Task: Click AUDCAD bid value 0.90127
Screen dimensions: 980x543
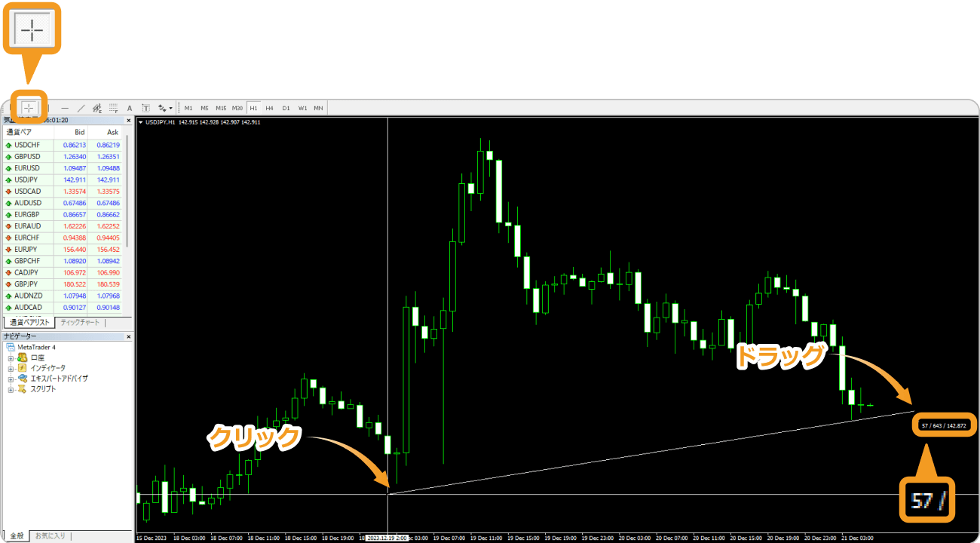Action: (x=75, y=307)
